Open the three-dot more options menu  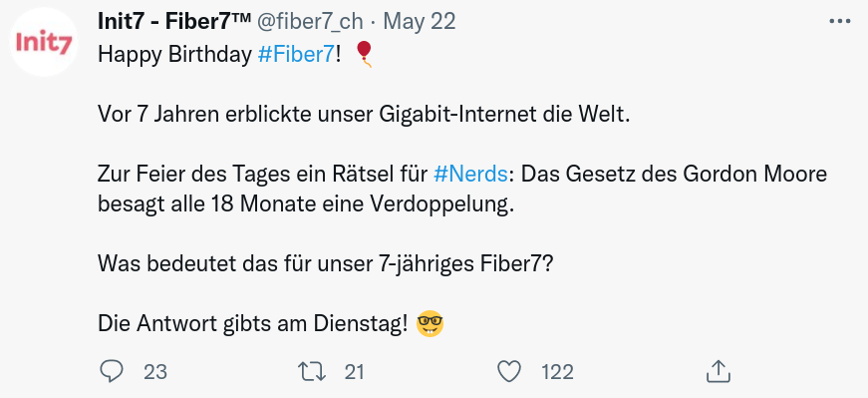(x=839, y=22)
